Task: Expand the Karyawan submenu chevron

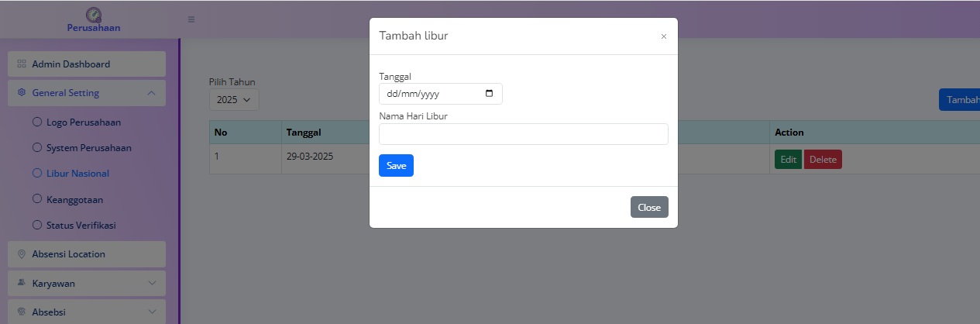Action: point(151,283)
